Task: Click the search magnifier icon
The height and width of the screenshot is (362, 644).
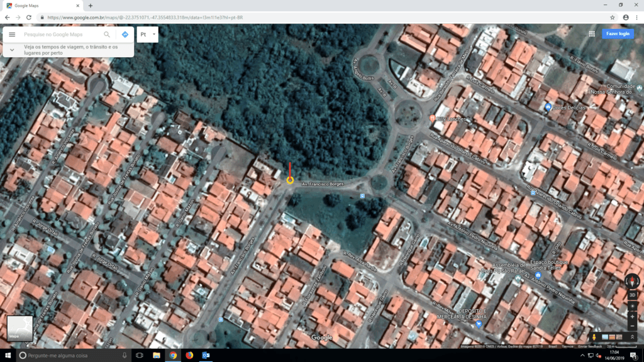Action: point(107,35)
